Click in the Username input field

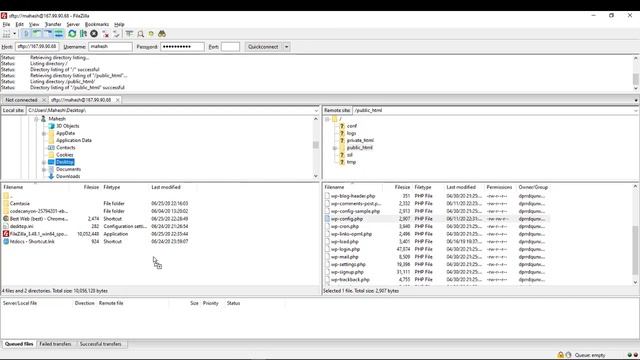[110, 47]
